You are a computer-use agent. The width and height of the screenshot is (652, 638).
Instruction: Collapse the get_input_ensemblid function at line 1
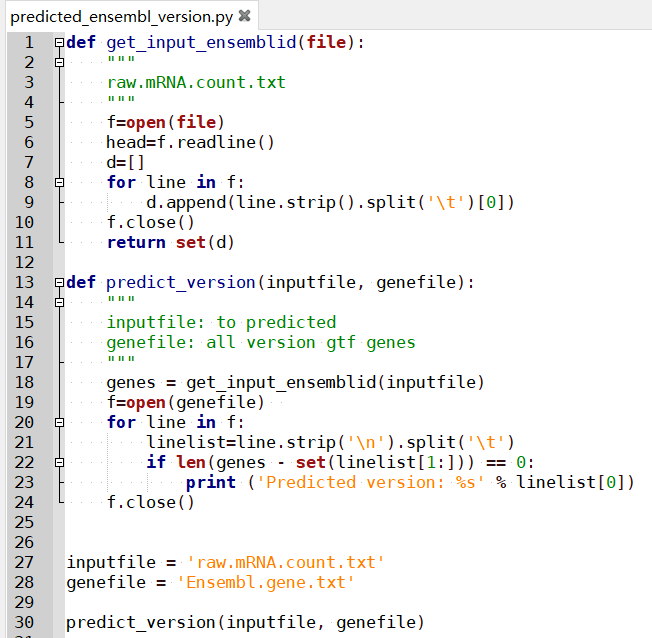pos(59,42)
